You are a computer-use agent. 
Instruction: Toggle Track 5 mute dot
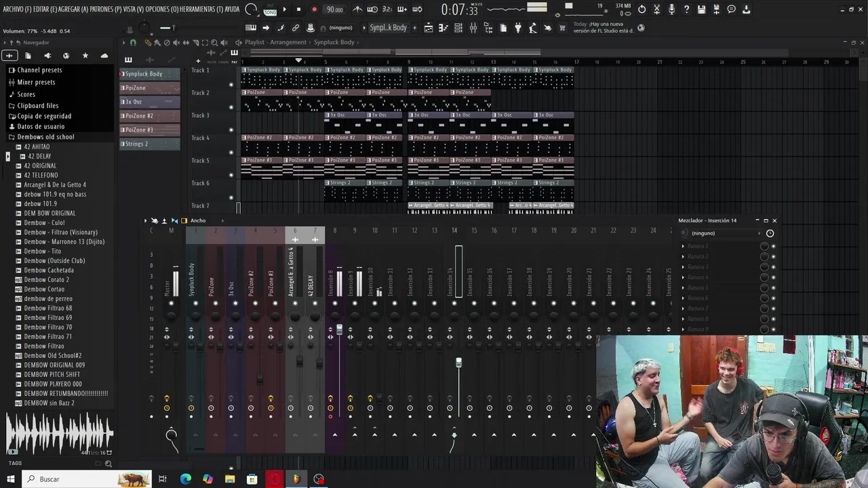[231, 175]
